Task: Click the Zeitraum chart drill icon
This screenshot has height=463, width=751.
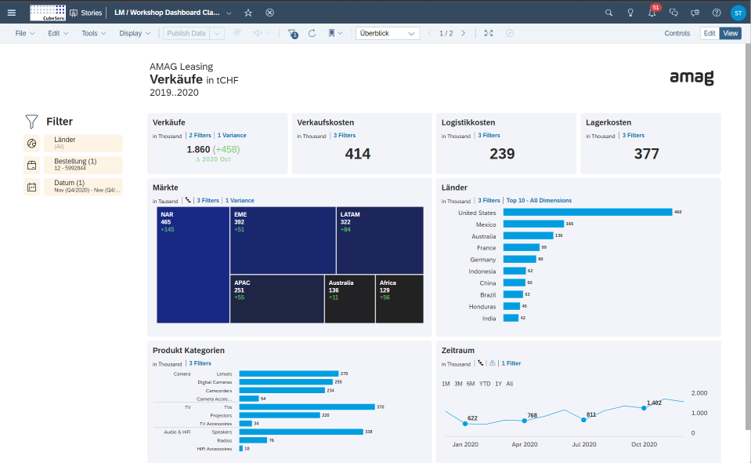Action: pos(480,363)
